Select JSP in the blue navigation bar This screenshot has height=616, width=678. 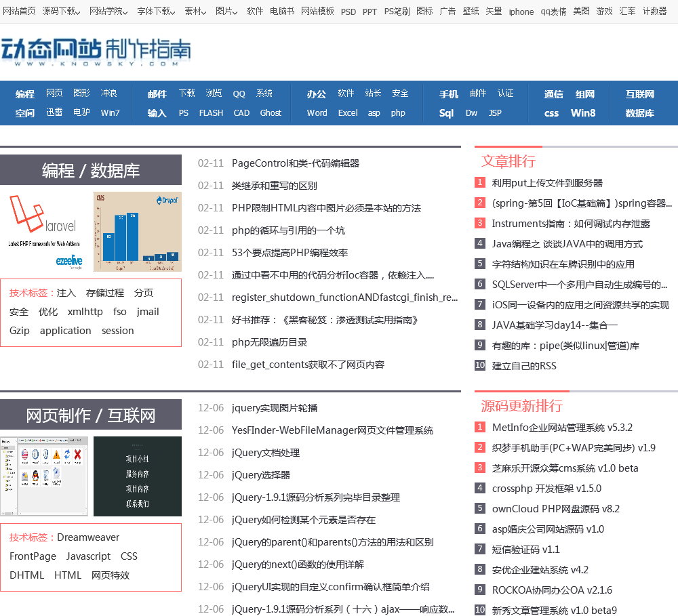(x=495, y=112)
